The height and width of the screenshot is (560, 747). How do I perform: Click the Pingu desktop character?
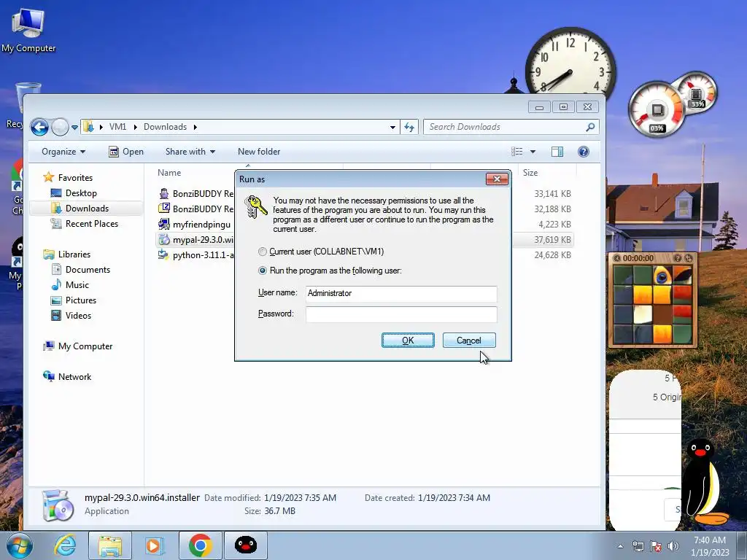click(x=704, y=481)
